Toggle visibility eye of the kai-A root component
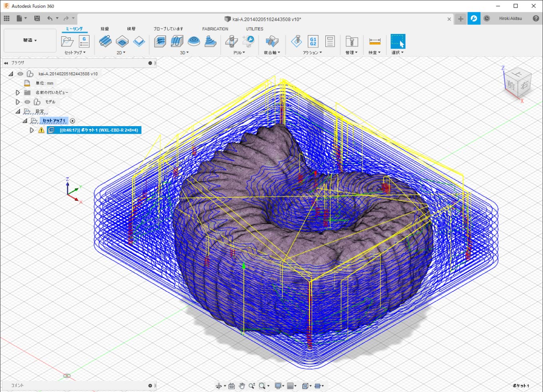This screenshot has height=392, width=543. tap(20, 74)
